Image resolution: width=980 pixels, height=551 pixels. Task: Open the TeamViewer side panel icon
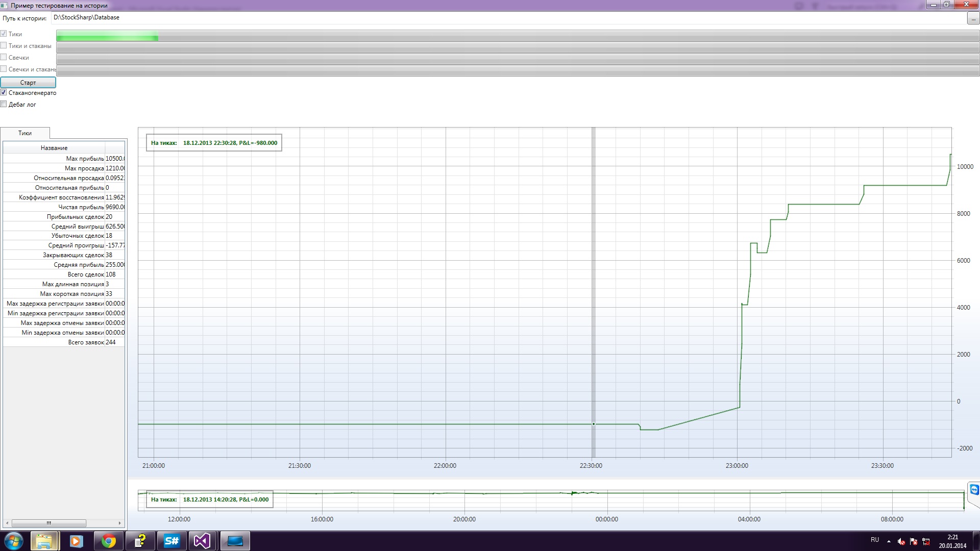(974, 490)
